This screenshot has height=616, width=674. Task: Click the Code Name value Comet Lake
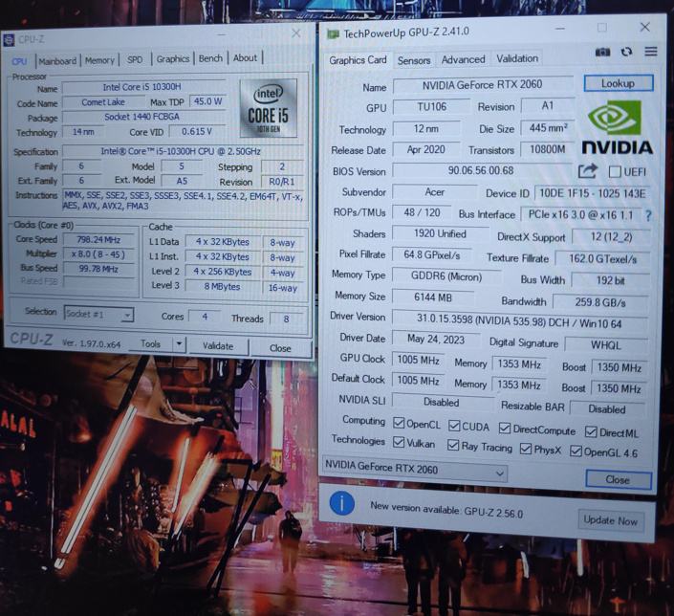pyautogui.click(x=103, y=102)
